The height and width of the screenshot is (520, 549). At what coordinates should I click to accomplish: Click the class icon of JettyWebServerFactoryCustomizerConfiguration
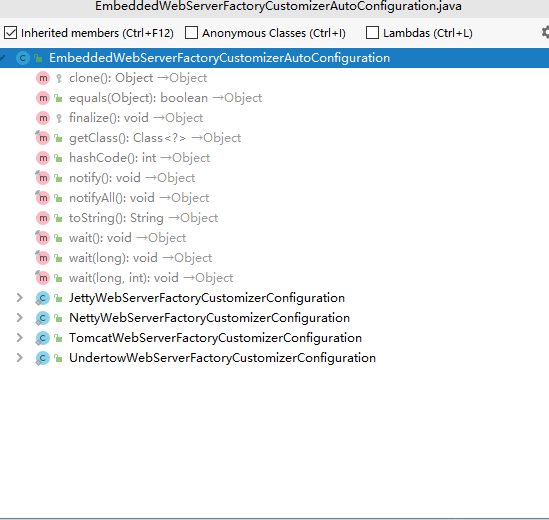point(42,298)
